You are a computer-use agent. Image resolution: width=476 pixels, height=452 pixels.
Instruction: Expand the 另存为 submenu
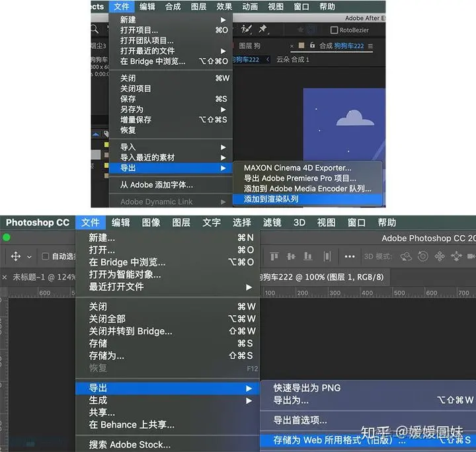pyautogui.click(x=223, y=110)
